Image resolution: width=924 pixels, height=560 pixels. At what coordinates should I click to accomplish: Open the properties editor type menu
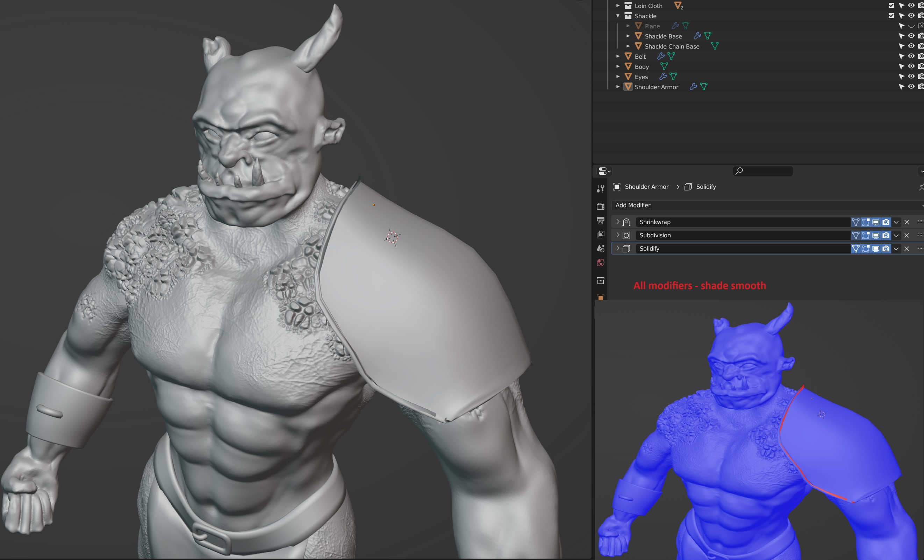(x=604, y=171)
